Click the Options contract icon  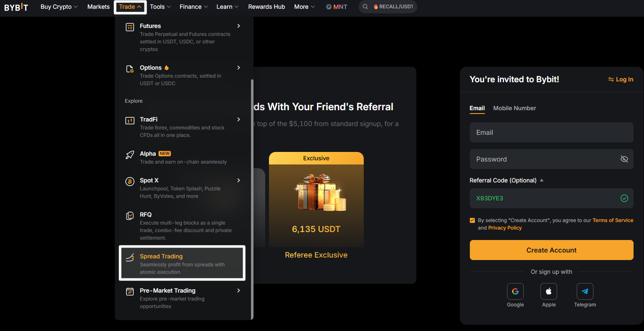[x=130, y=69]
